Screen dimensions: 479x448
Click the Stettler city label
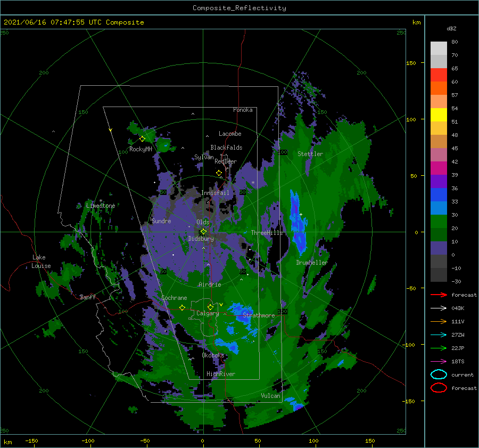(310, 154)
